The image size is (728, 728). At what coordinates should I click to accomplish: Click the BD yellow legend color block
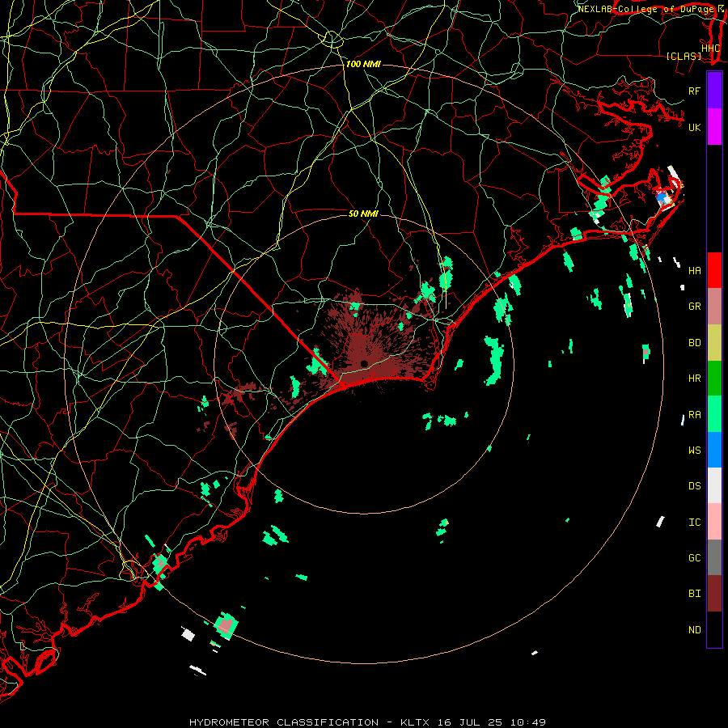click(714, 343)
